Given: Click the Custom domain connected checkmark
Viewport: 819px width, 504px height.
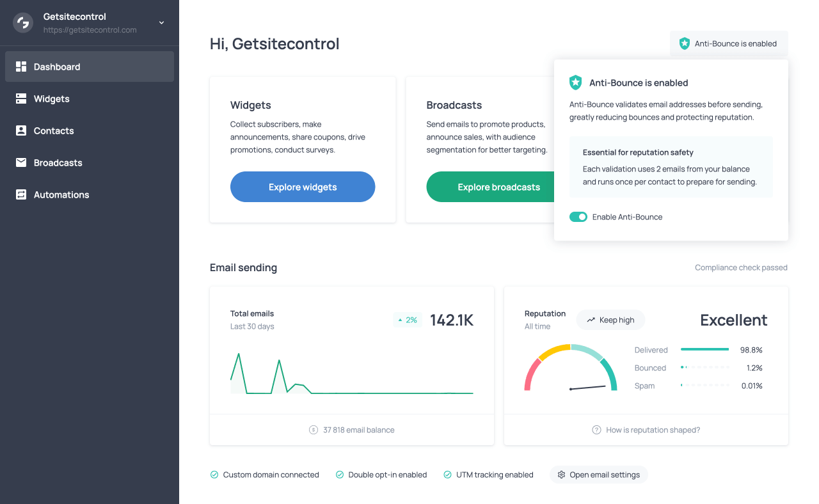Looking at the screenshot, I should point(214,475).
